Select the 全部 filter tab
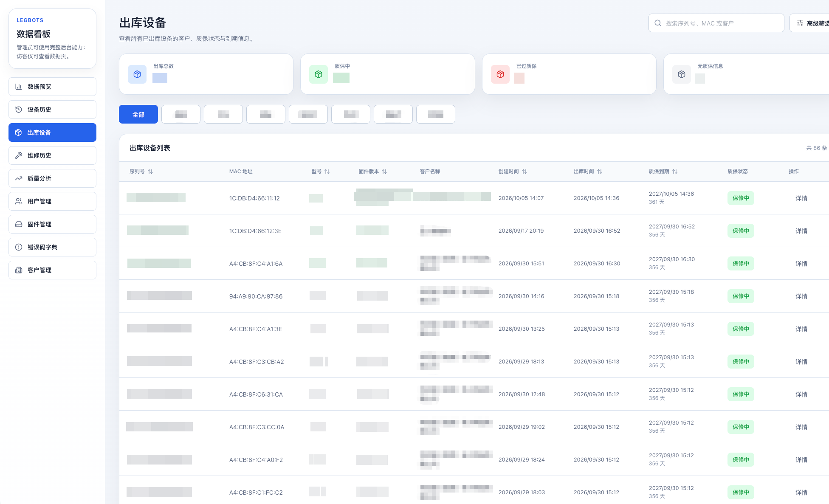 point(138,114)
